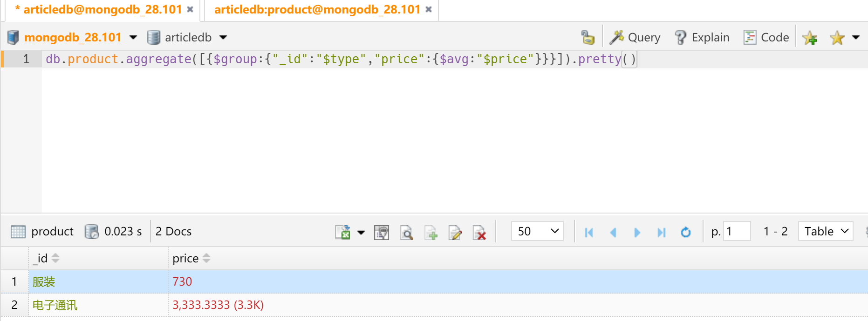Open the page size 50 dropdown

pos(537,231)
